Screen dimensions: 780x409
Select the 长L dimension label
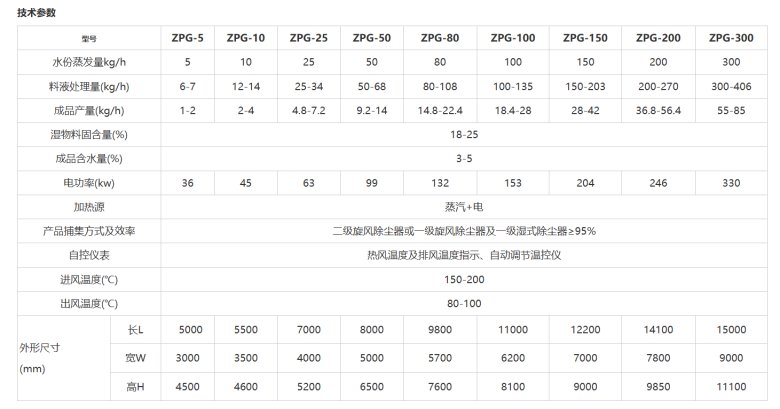click(136, 329)
